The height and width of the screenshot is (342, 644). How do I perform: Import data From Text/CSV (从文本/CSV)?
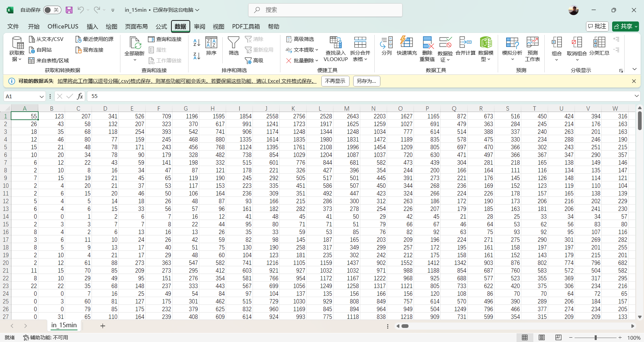pyautogui.click(x=46, y=39)
